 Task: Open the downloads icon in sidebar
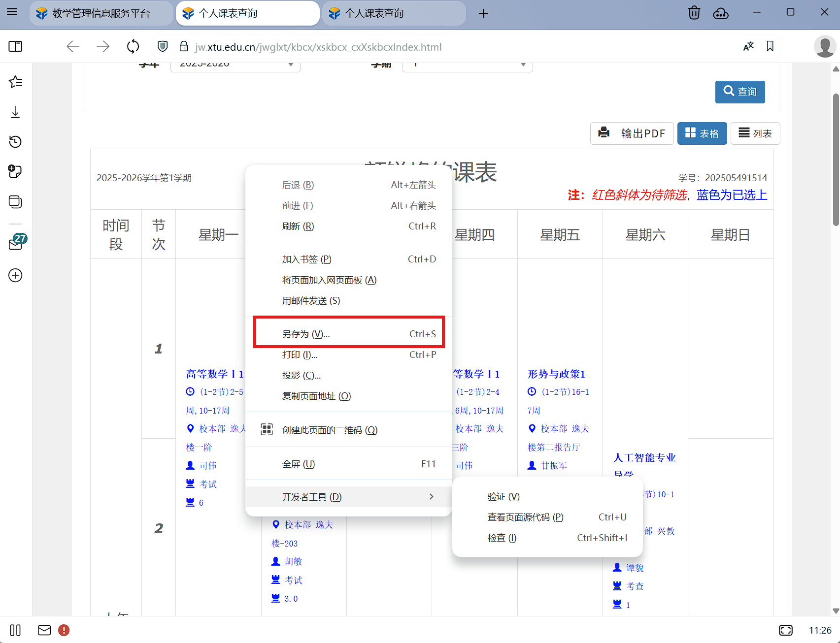point(16,112)
